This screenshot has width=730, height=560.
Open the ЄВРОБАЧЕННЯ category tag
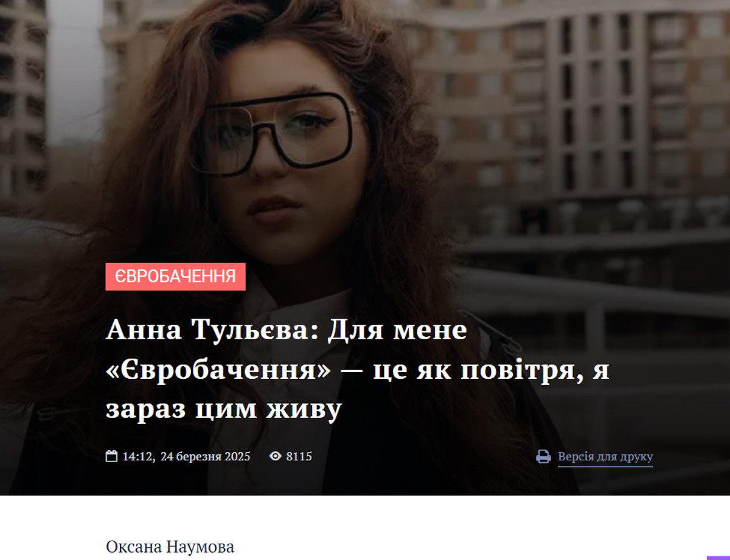176,277
